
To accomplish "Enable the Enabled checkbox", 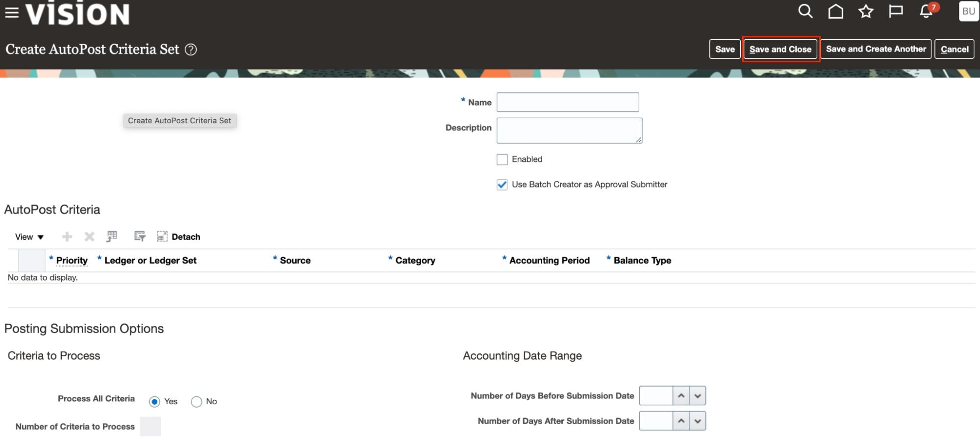I will tap(502, 159).
